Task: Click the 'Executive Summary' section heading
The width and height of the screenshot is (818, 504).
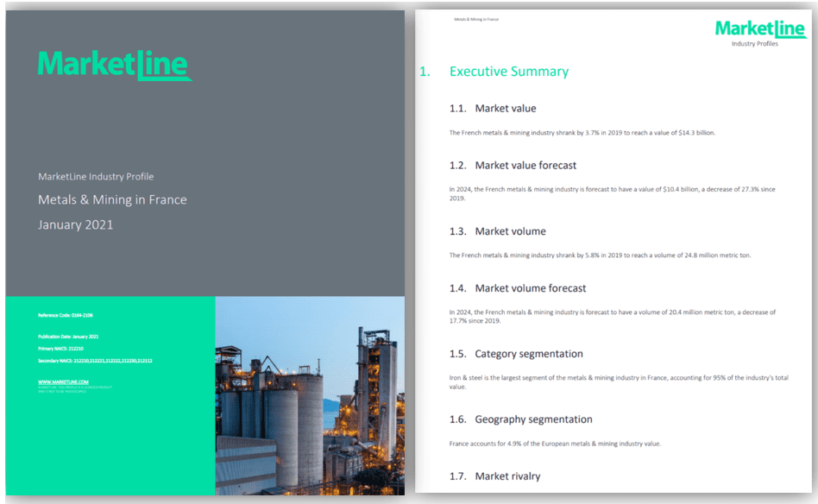Action: pyautogui.click(x=508, y=72)
